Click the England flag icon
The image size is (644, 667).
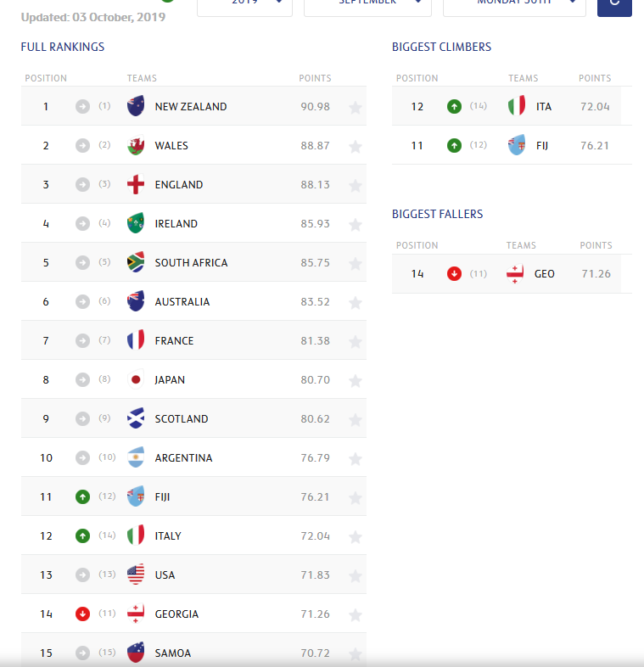(x=136, y=184)
